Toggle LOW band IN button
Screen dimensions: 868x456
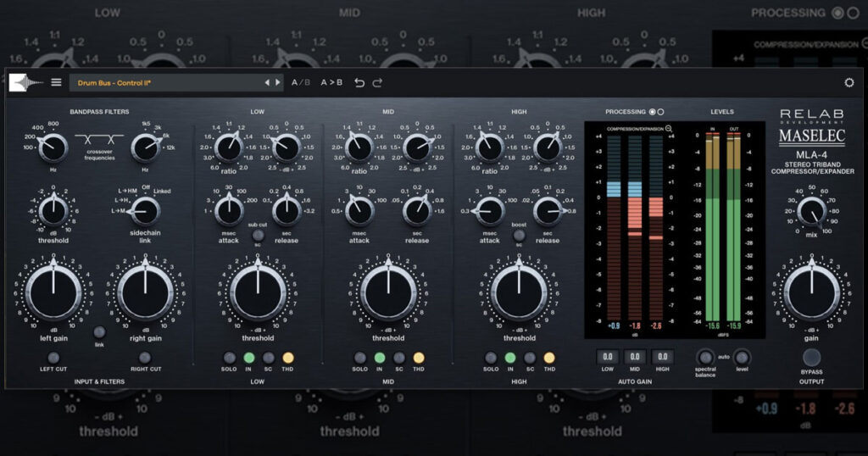(248, 358)
